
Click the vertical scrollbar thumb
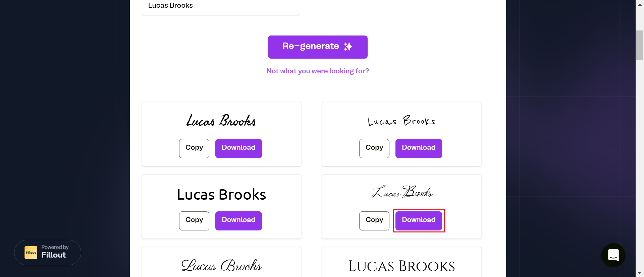point(640,45)
